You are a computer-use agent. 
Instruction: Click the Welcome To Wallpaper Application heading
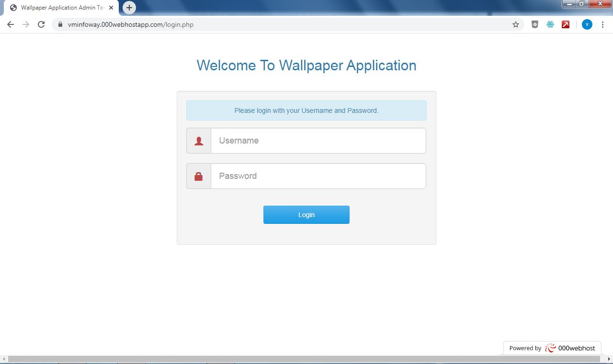click(306, 65)
